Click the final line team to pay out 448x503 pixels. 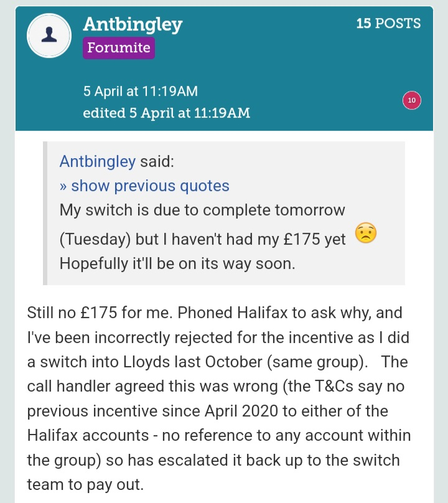pos(85,485)
